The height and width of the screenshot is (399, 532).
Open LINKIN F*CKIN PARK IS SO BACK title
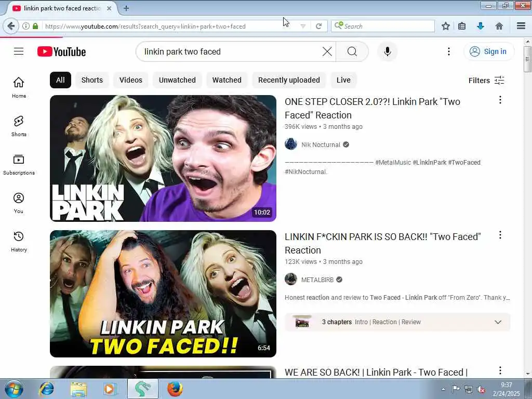pos(383,243)
